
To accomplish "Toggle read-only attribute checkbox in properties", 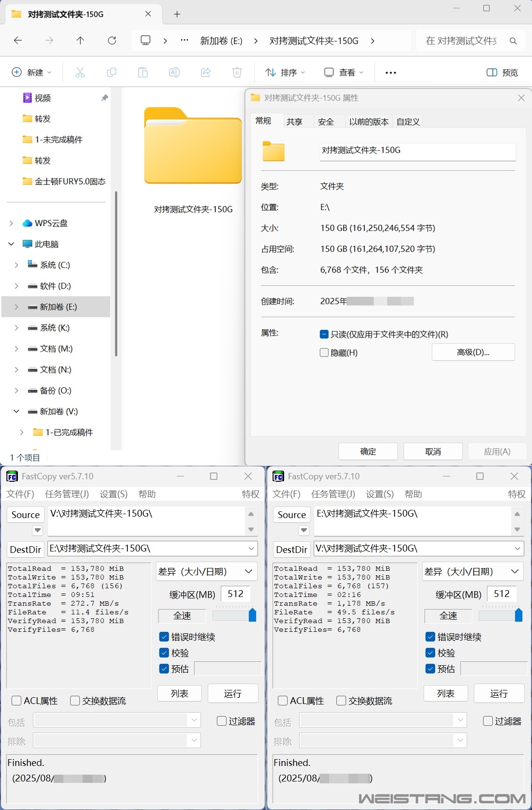I will (x=324, y=334).
